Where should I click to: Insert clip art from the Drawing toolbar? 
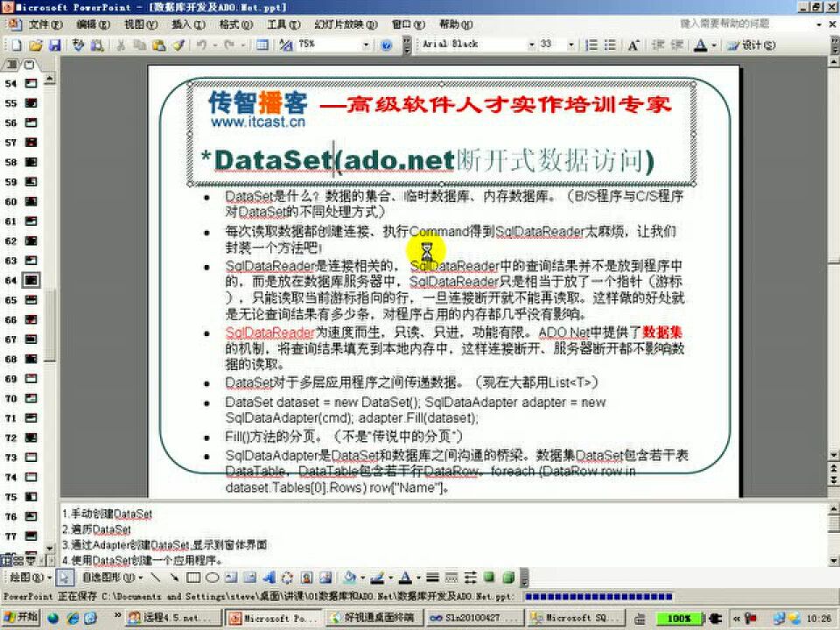[x=306, y=577]
